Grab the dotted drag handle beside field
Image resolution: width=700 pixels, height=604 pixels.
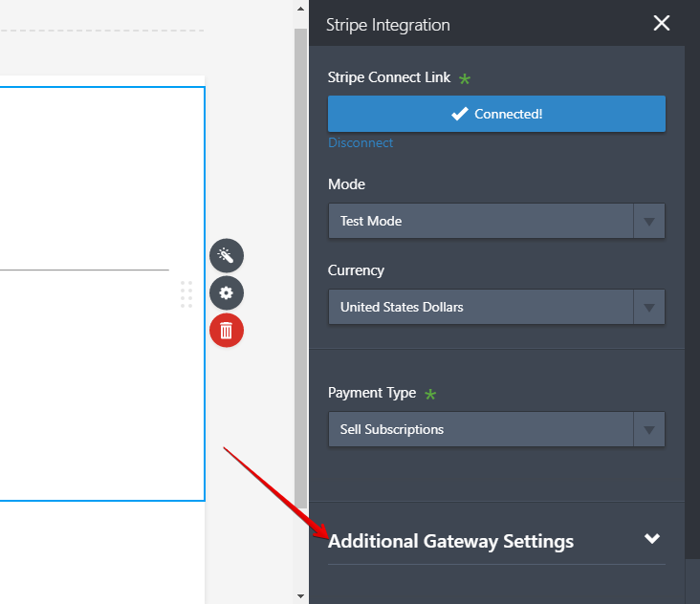point(186,294)
